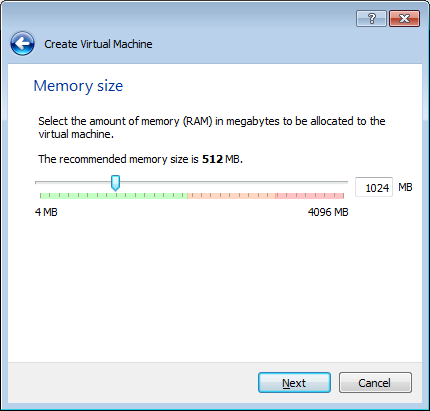The height and width of the screenshot is (411, 430).
Task: Focus the memory field showing 1024
Action: click(374, 187)
